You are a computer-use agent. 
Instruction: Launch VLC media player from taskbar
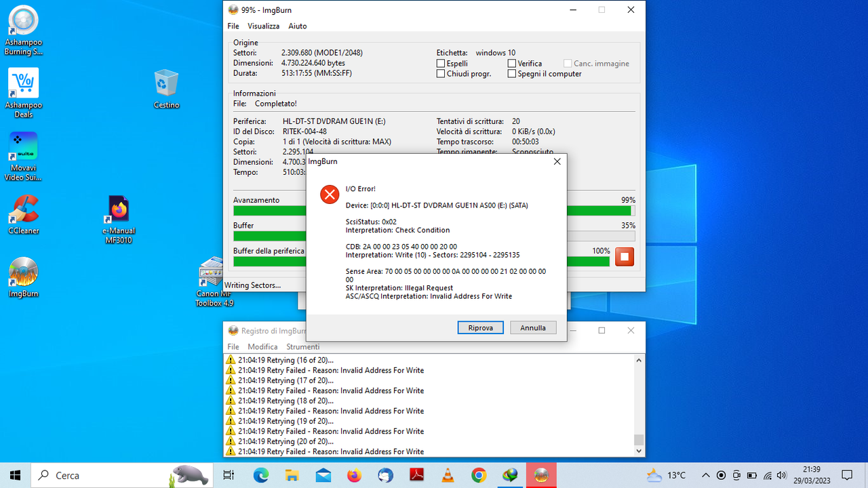[448, 475]
